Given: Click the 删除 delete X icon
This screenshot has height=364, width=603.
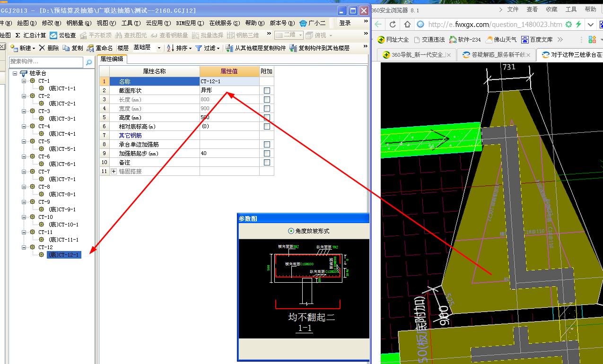Looking at the screenshot, I should (x=42, y=48).
